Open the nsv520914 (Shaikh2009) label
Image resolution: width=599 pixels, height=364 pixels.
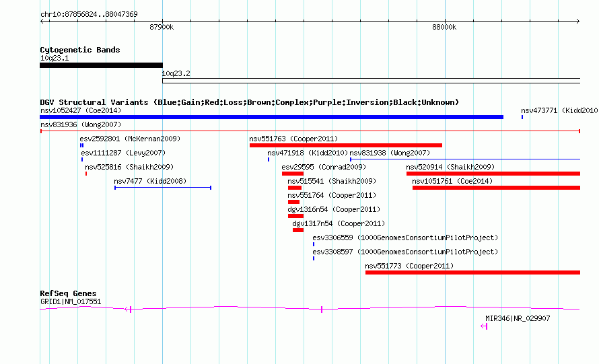(x=450, y=167)
